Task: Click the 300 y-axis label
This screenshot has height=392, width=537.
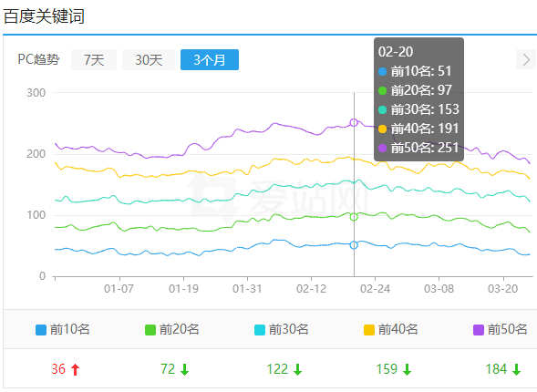Action: [36, 93]
